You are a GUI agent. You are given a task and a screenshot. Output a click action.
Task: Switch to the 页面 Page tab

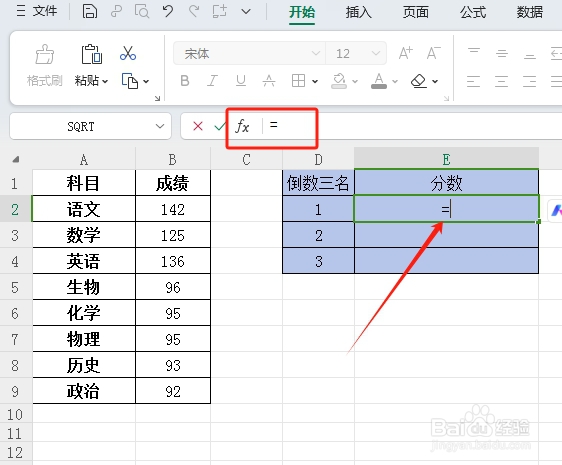(416, 12)
